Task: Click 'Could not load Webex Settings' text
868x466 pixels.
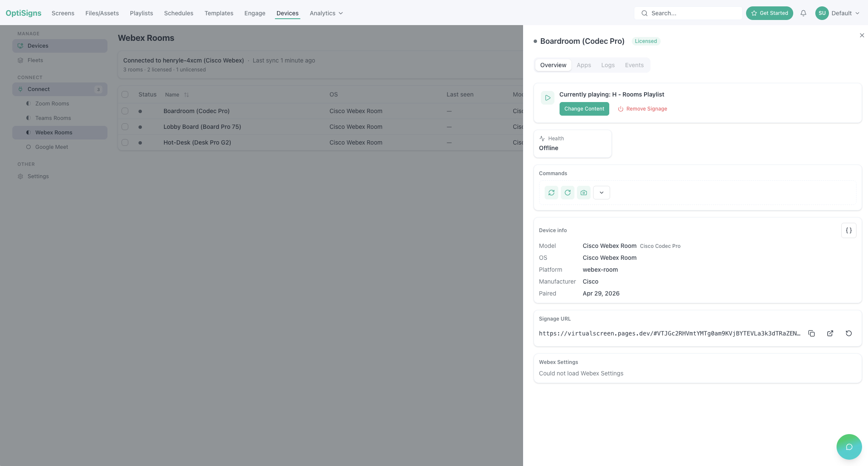Action: click(x=581, y=373)
